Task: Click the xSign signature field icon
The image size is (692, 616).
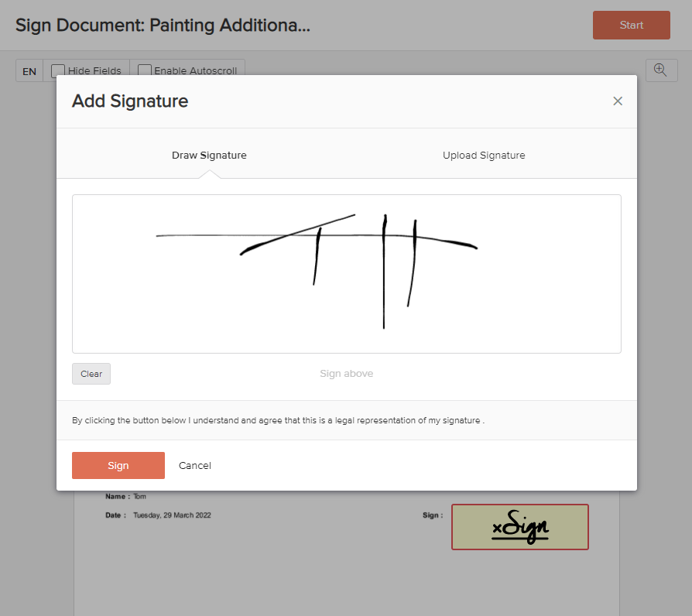Action: pyautogui.click(x=520, y=528)
